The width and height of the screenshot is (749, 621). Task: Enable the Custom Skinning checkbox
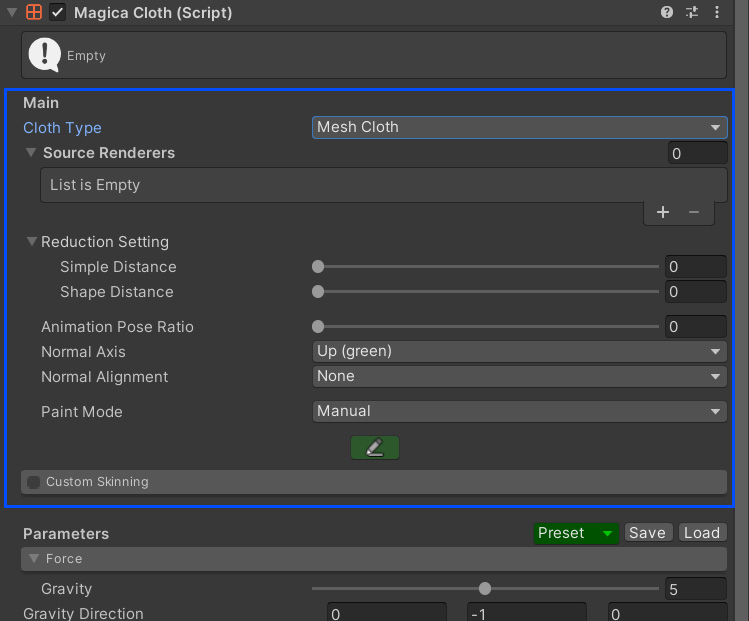tap(33, 482)
